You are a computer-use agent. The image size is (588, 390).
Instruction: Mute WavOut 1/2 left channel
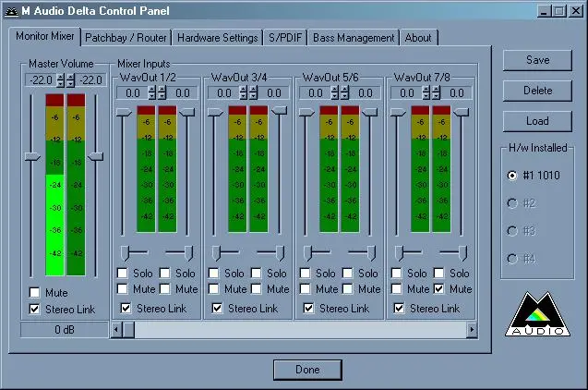click(122, 288)
